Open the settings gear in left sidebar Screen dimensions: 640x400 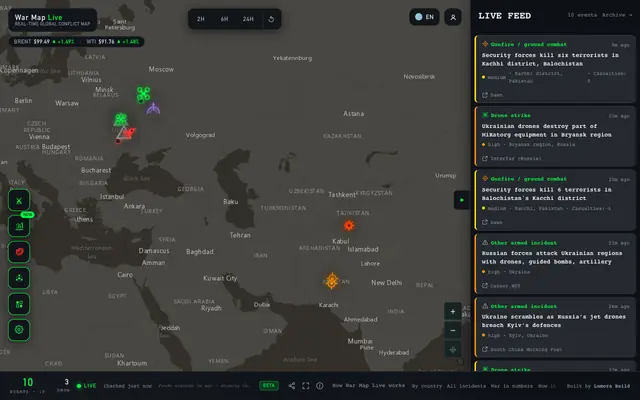[19, 330]
